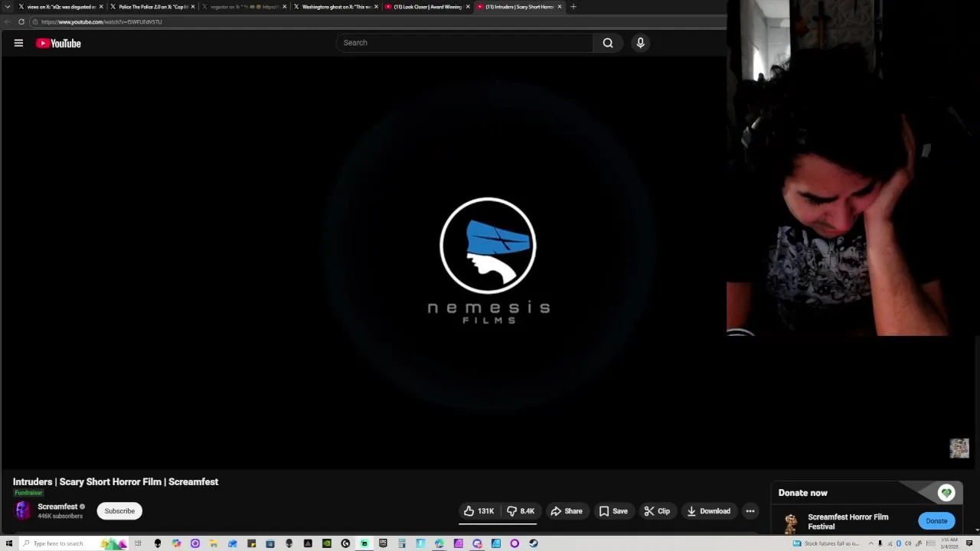Click the youtube.com address bar URL

click(x=101, y=22)
